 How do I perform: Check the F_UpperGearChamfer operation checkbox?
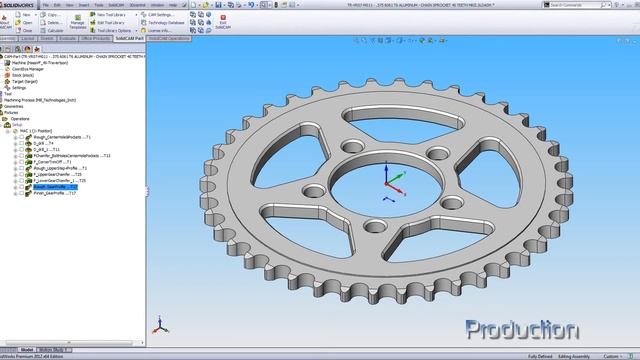tap(22, 174)
